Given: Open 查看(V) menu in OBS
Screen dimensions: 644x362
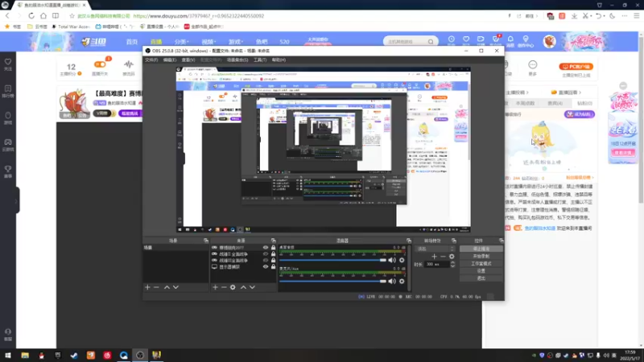Looking at the screenshot, I should pyautogui.click(x=188, y=60).
